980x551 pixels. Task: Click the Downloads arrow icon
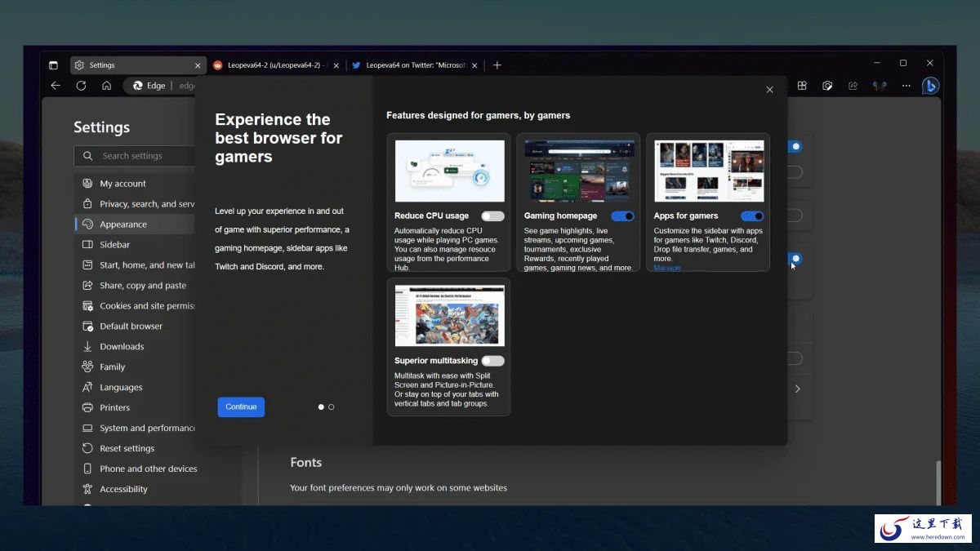(87, 347)
